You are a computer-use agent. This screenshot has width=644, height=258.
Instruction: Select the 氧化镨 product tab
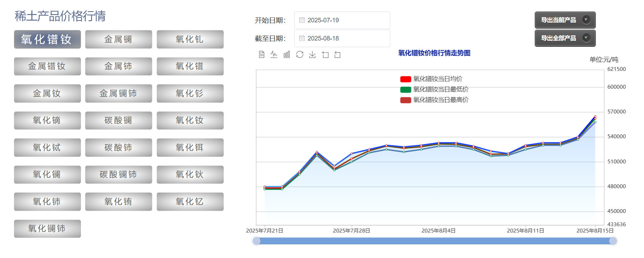(190, 66)
